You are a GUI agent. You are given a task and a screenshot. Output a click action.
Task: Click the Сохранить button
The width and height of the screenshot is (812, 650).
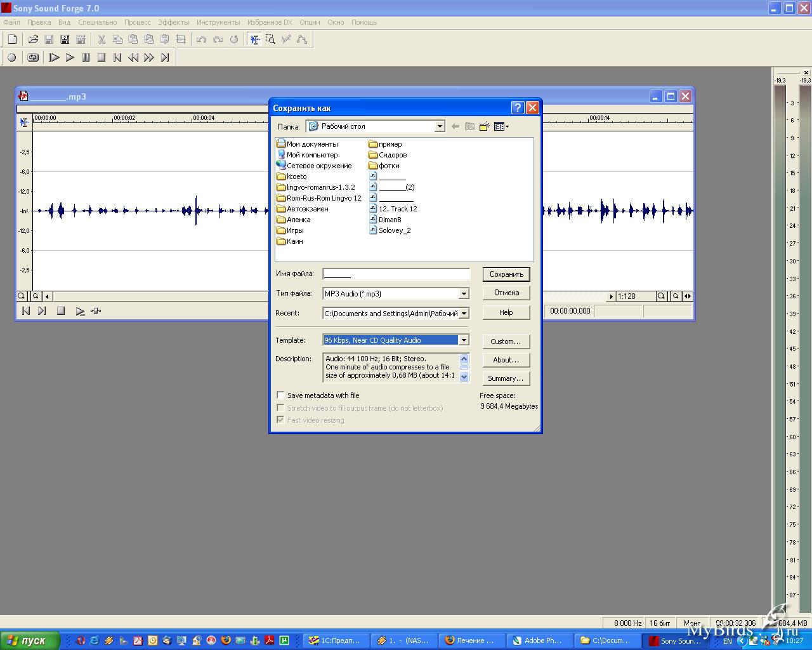point(506,274)
